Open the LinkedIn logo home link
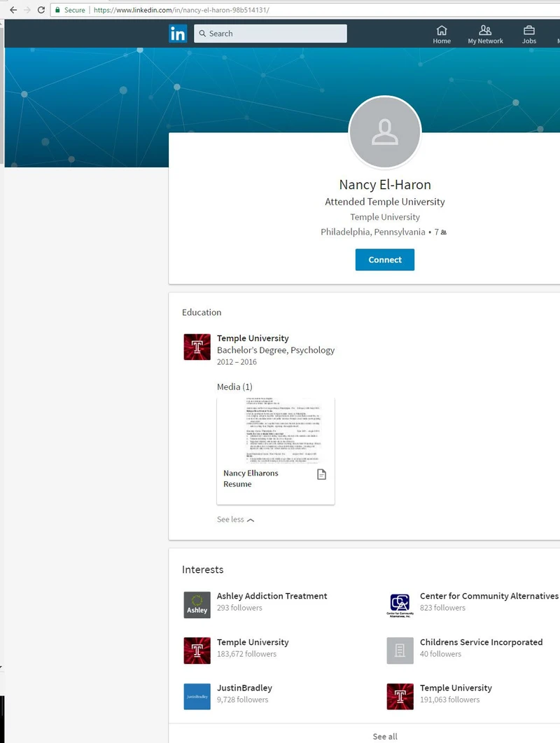 178,34
